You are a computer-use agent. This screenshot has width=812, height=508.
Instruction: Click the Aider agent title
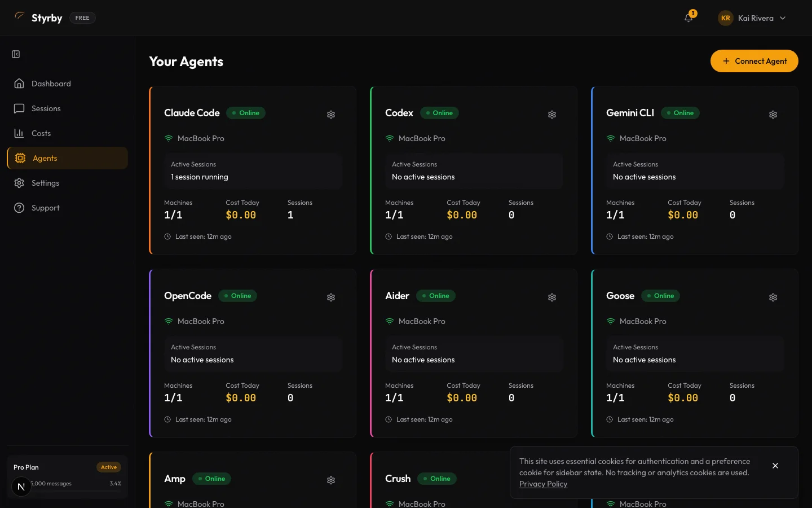397,296
